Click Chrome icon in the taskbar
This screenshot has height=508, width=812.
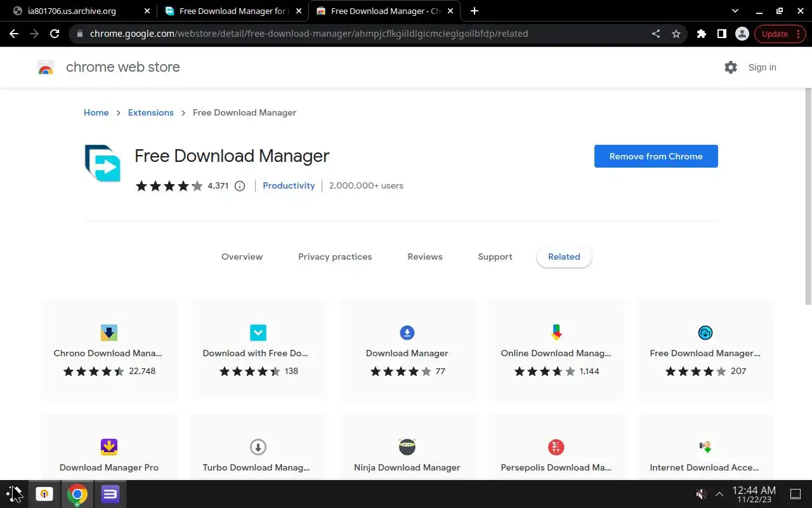point(77,494)
